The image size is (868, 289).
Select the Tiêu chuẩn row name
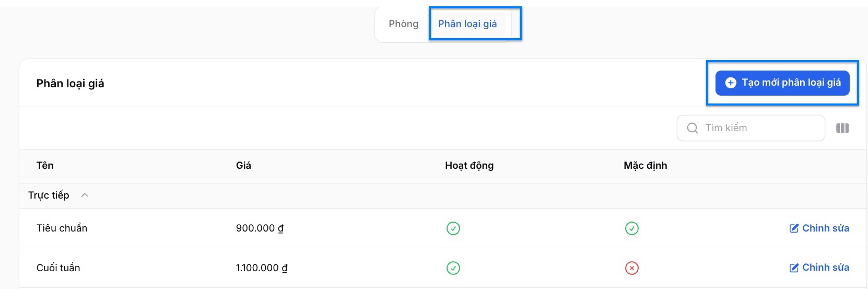point(62,228)
